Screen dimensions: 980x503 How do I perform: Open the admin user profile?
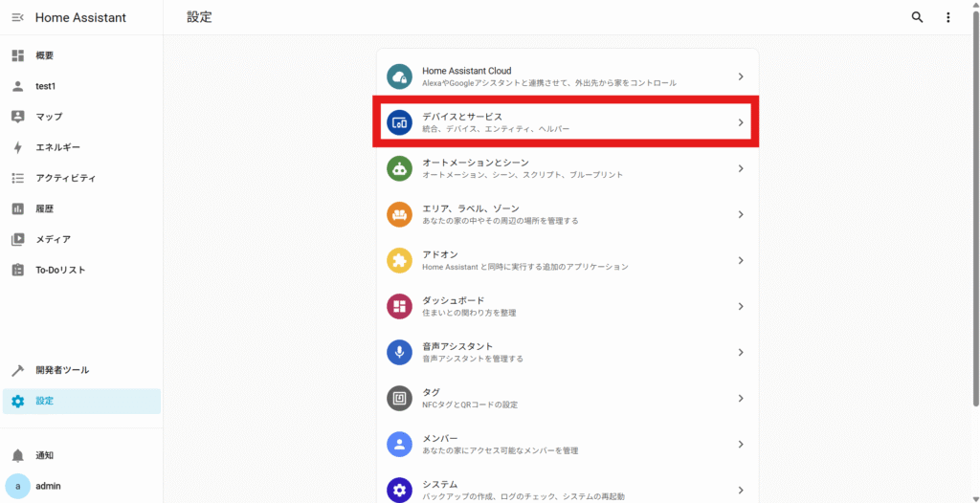pos(48,486)
